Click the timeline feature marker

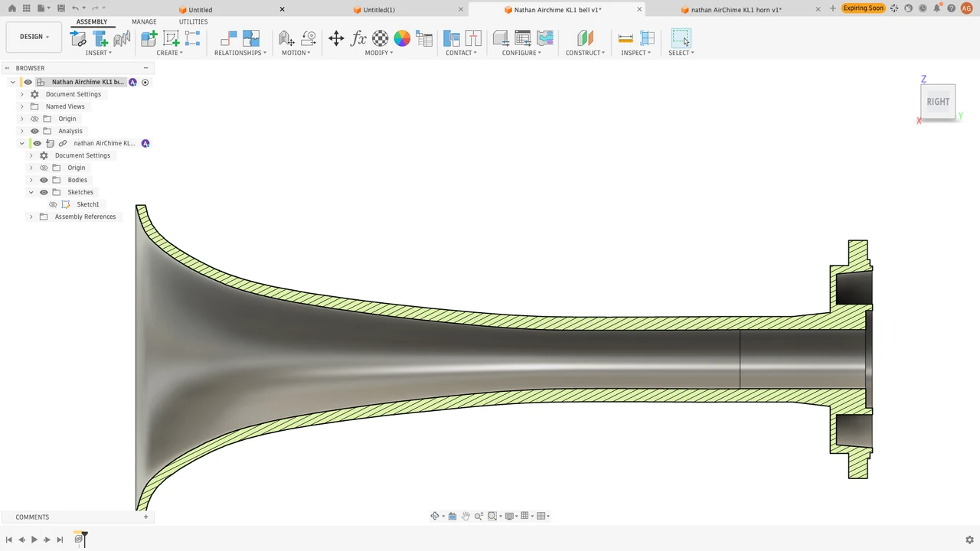click(x=79, y=540)
